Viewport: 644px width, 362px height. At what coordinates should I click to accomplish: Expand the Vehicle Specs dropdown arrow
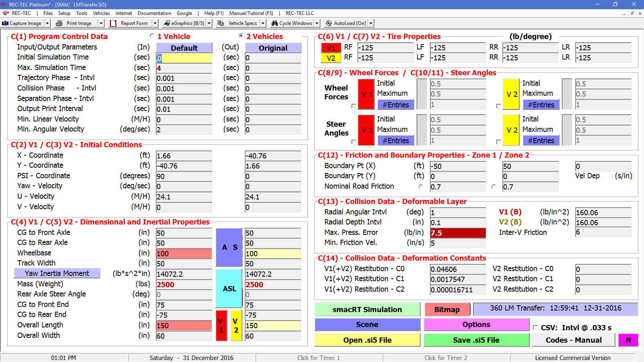pos(263,23)
